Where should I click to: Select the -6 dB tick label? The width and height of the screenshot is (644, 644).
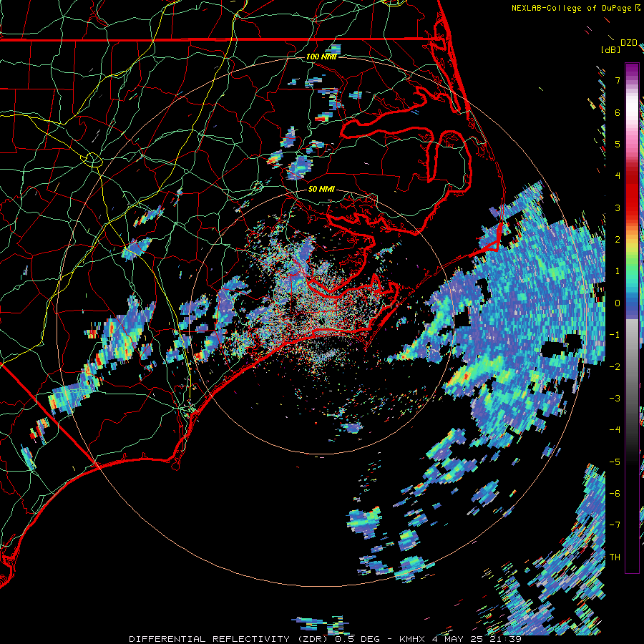(x=615, y=493)
